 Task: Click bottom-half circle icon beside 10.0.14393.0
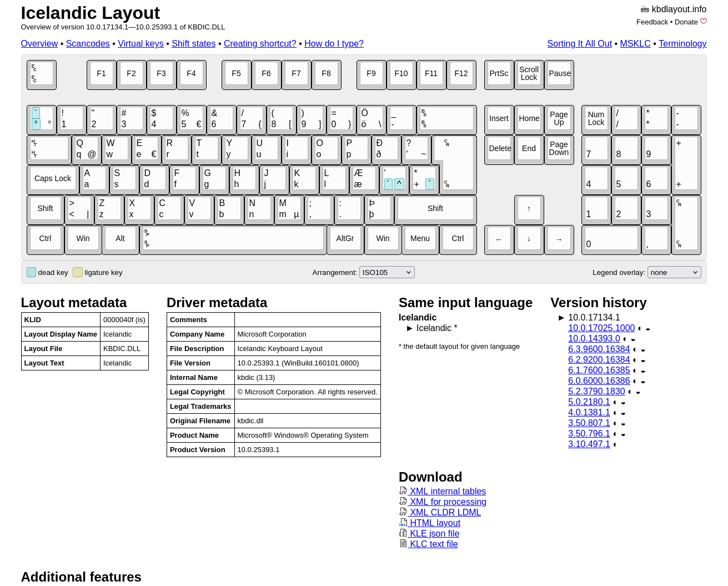click(633, 339)
